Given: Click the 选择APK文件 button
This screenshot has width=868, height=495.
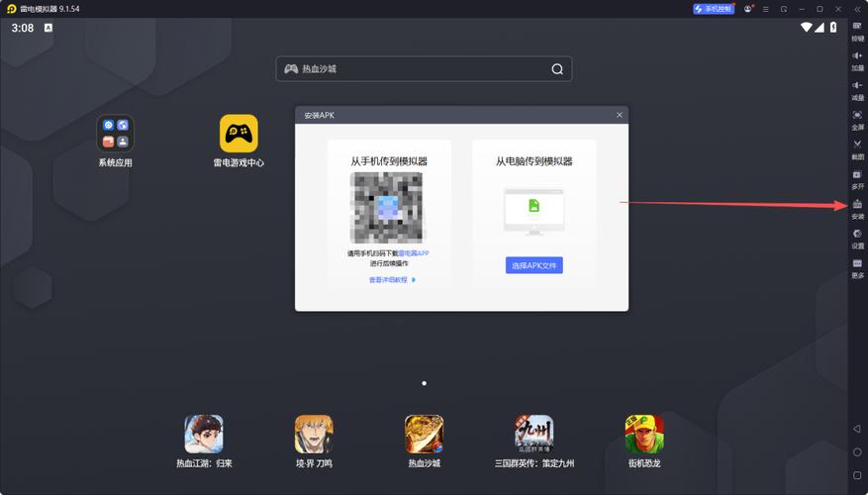Looking at the screenshot, I should pos(533,265).
